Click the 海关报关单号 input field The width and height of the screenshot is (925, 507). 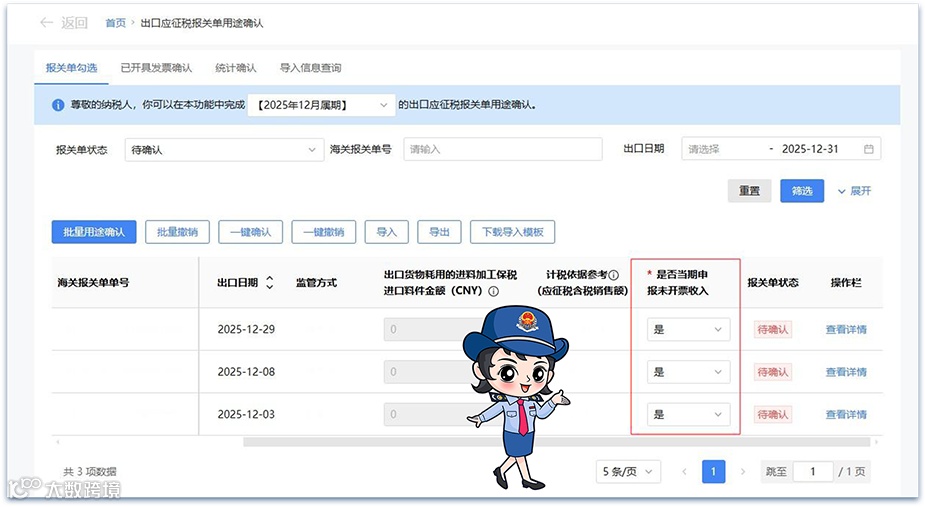pos(503,149)
